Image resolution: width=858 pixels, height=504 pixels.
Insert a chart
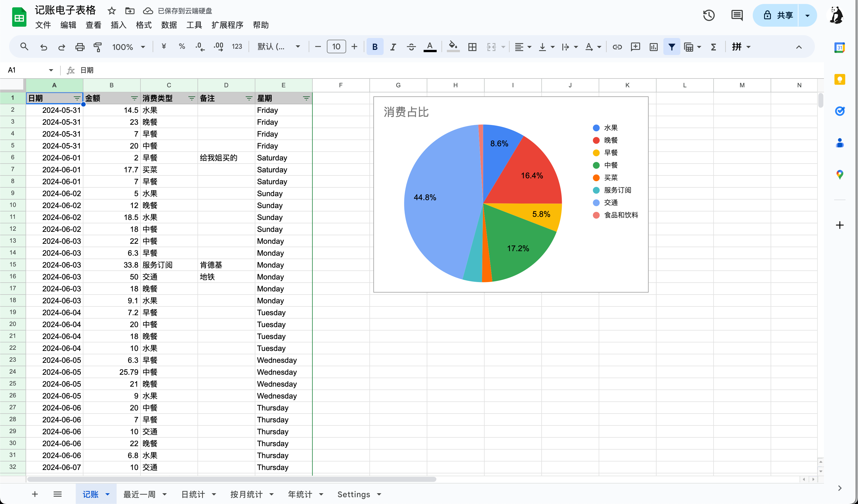pyautogui.click(x=653, y=47)
